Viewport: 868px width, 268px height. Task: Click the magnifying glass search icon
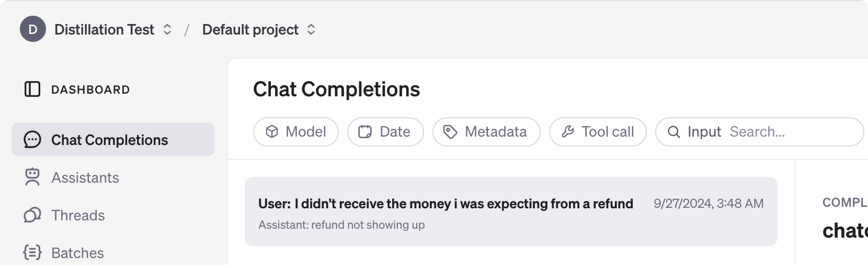click(674, 132)
